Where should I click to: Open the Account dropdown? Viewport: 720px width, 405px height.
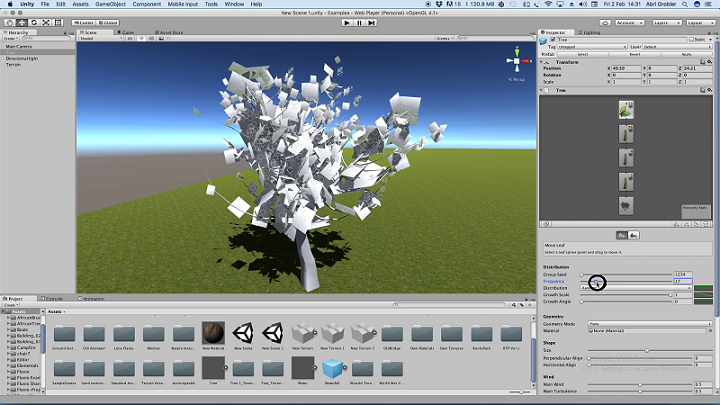click(629, 22)
